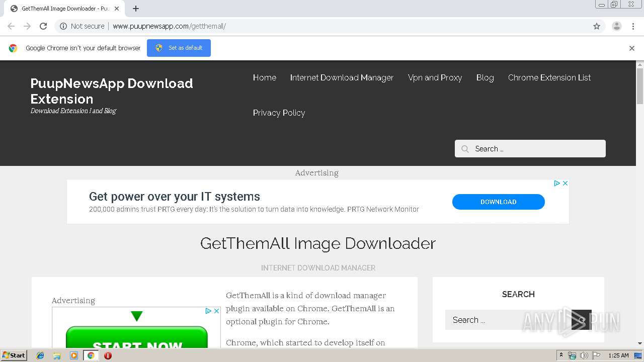Open Internet Explorer from taskbar
644x362 pixels.
click(x=40, y=355)
